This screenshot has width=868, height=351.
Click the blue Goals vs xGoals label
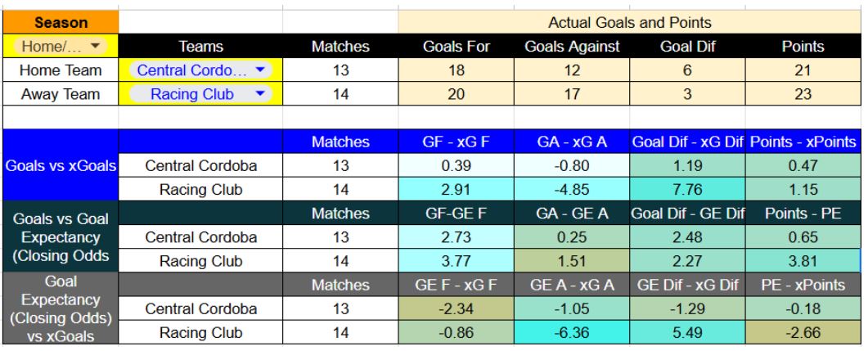tap(59, 165)
